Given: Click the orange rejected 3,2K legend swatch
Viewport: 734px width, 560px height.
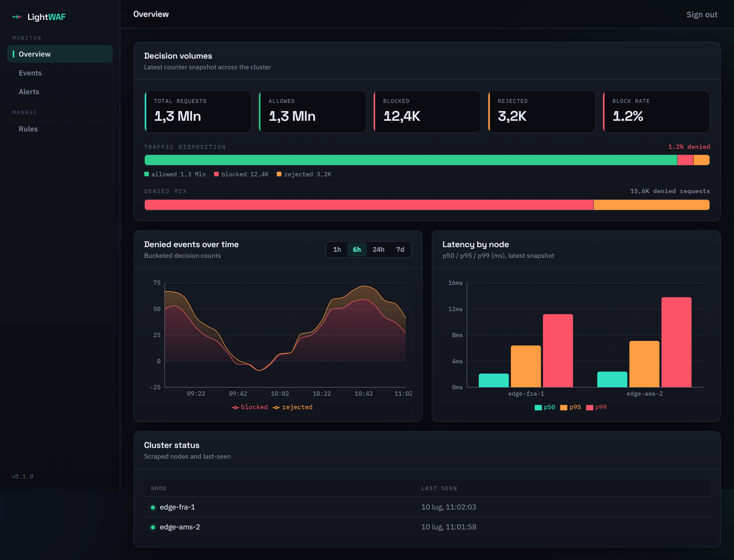Looking at the screenshot, I should click(x=279, y=174).
